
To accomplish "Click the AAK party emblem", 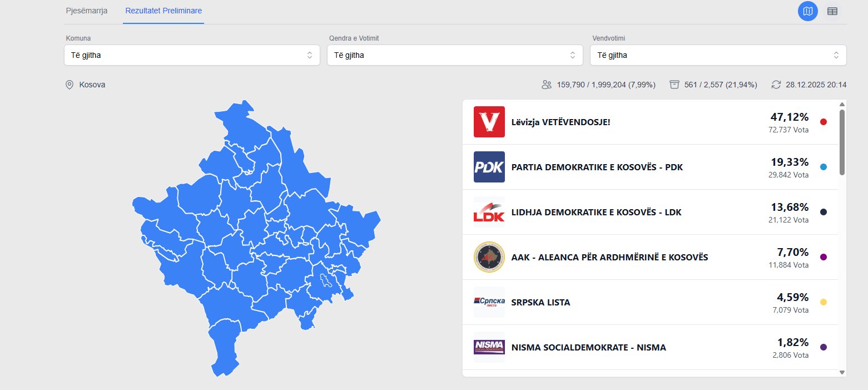I will click(489, 257).
